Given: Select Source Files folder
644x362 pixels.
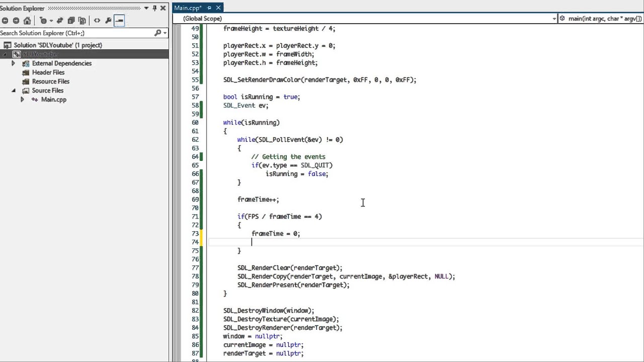Looking at the screenshot, I should click(x=48, y=90).
